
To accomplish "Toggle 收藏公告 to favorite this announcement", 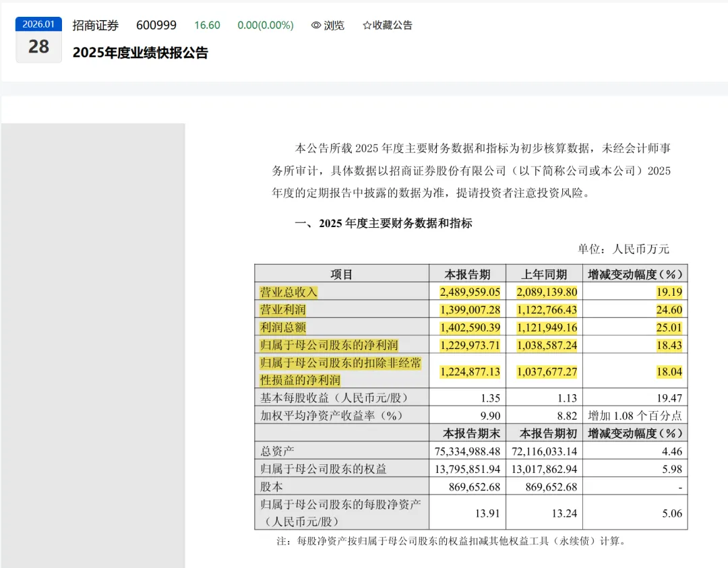I will point(391,26).
